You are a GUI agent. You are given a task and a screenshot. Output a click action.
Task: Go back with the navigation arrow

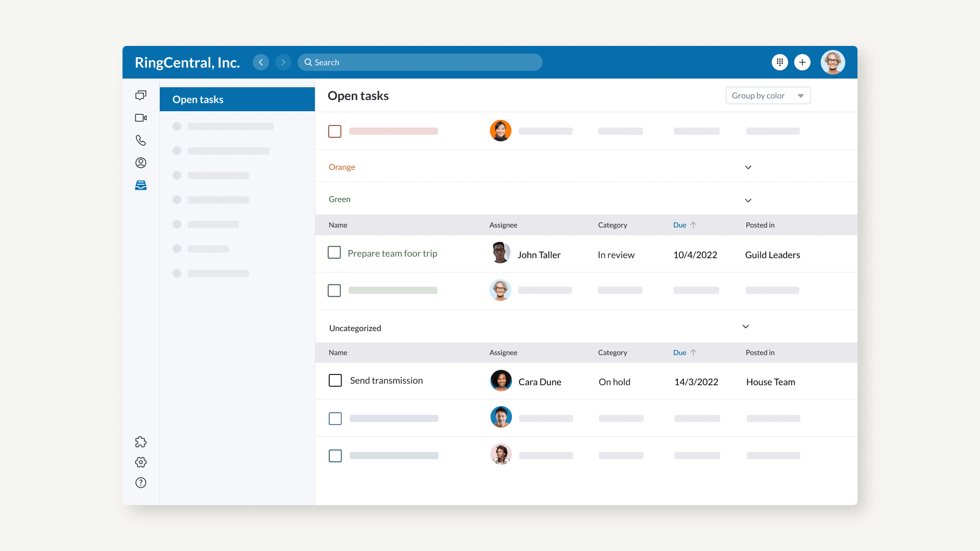point(261,62)
